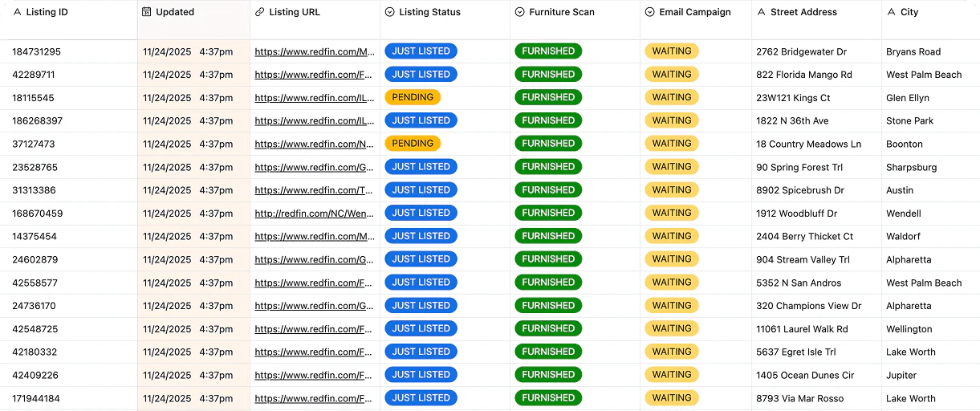
Task: Select the Listing ID cell 37127473
Action: [34, 144]
